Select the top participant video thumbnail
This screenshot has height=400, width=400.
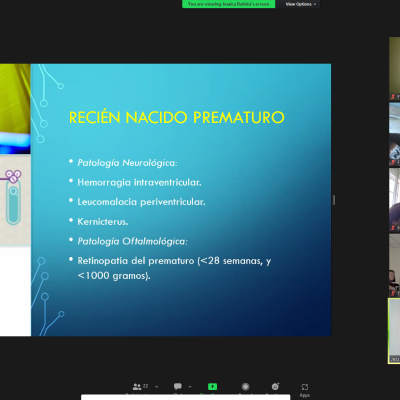(x=394, y=68)
